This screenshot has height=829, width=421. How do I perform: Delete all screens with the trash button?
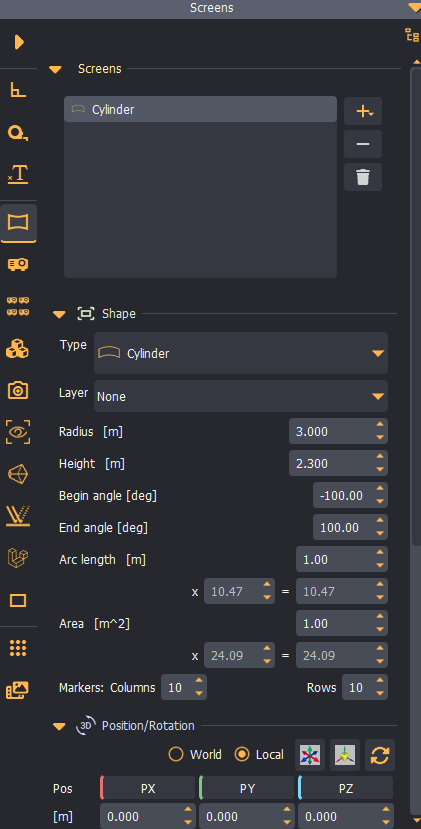363,177
